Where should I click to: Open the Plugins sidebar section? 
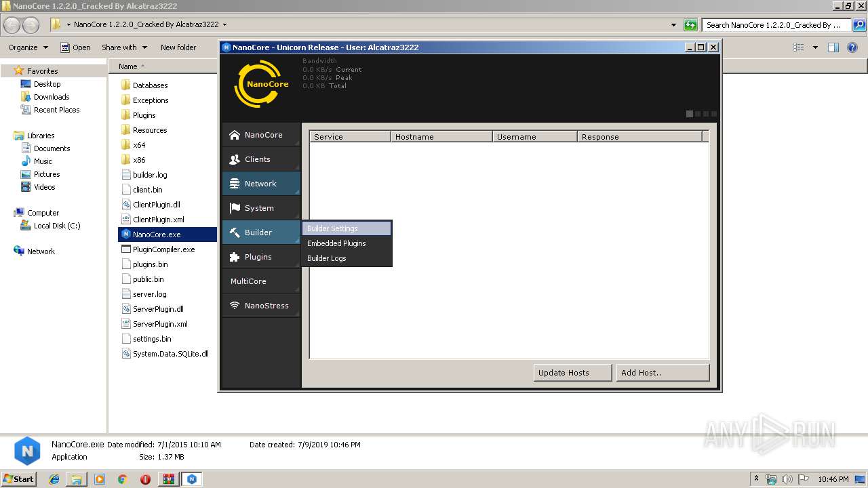(x=261, y=257)
